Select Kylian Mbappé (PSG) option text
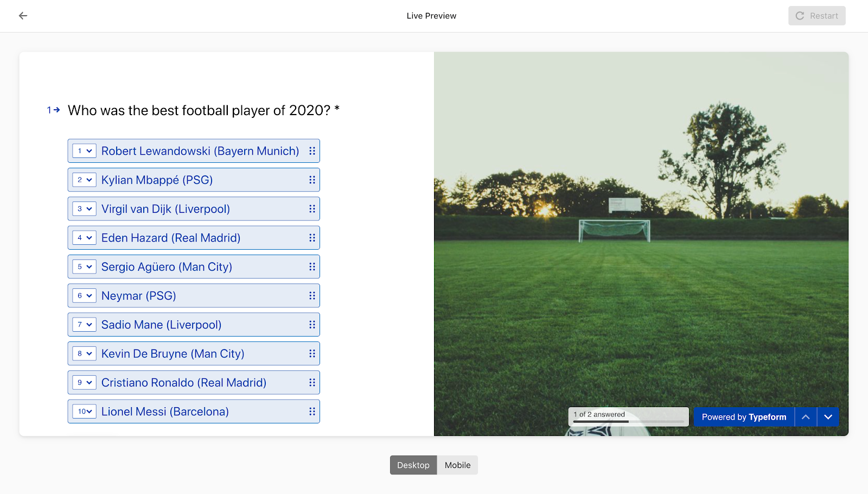Viewport: 868px width, 494px height. (157, 180)
